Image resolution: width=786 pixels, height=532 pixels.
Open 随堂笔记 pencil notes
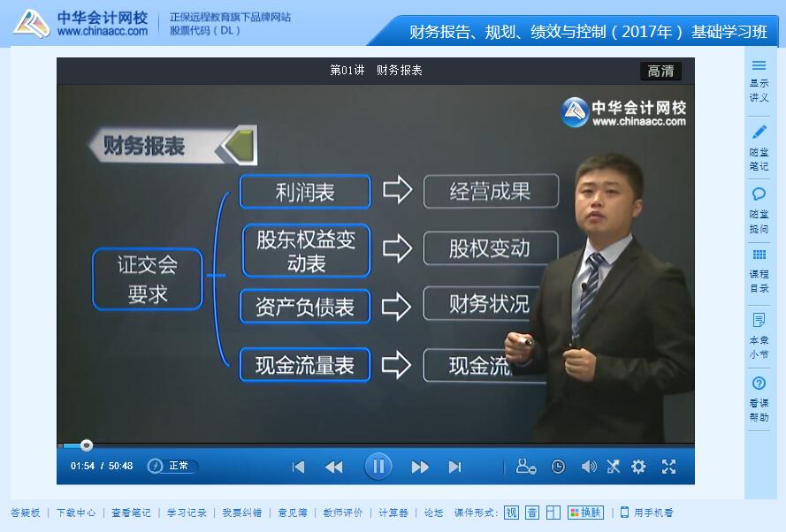coord(759,148)
